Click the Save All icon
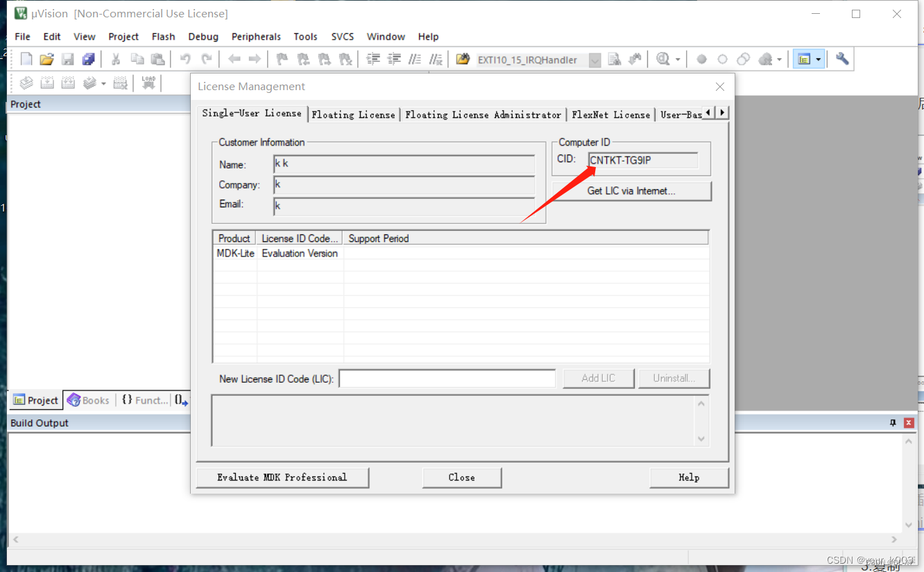This screenshot has width=924, height=572. point(88,60)
